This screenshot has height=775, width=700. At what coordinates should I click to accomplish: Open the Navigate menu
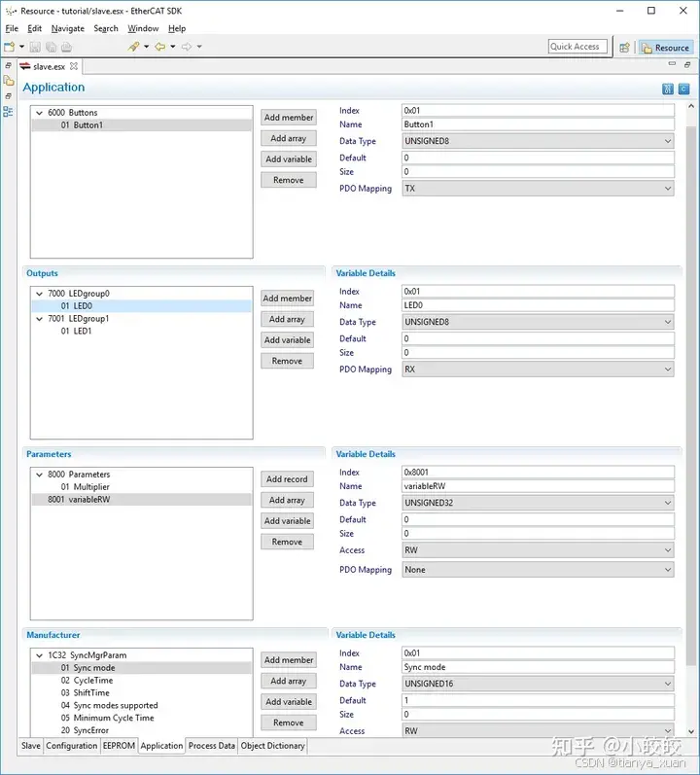(x=68, y=28)
